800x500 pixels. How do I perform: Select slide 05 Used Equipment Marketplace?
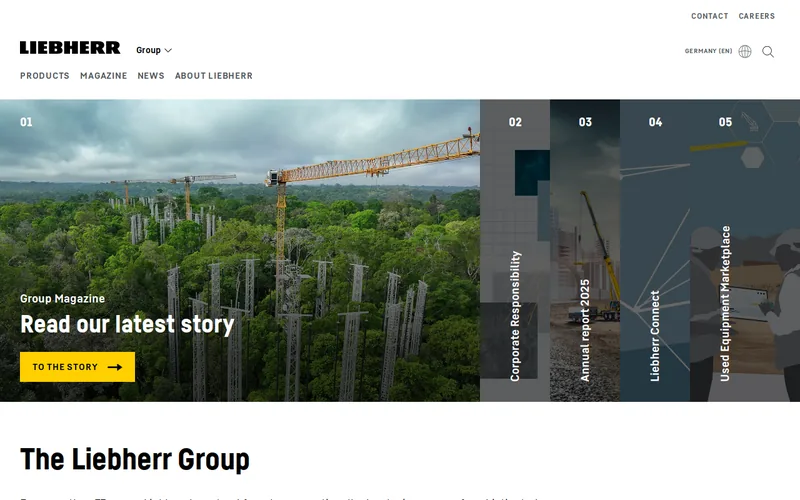point(745,251)
